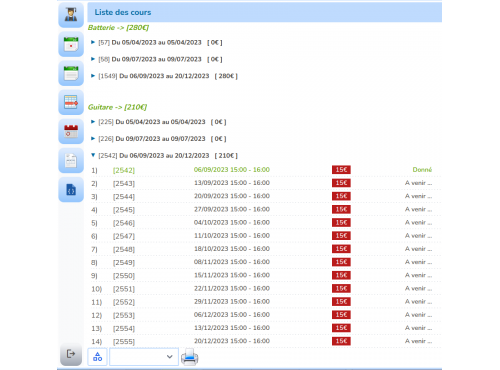Click the red 15€ badge of lesson [2553]
The image size is (500, 370).
341,315
